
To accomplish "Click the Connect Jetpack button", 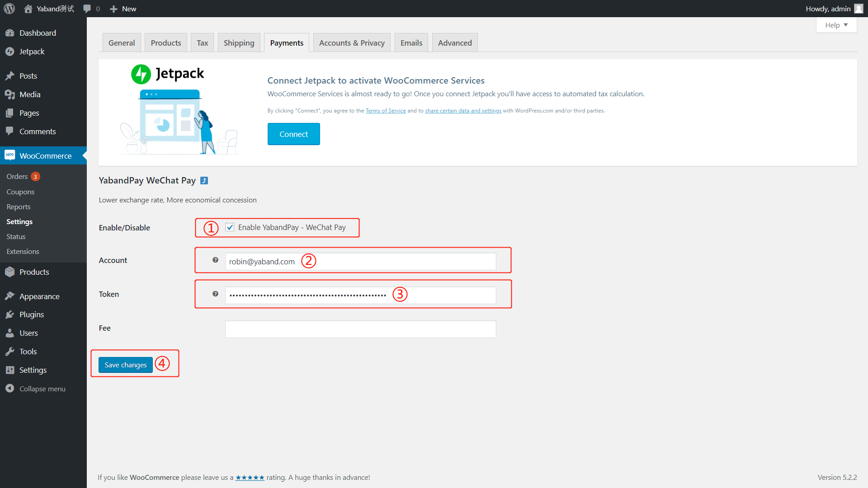I will [x=293, y=134].
